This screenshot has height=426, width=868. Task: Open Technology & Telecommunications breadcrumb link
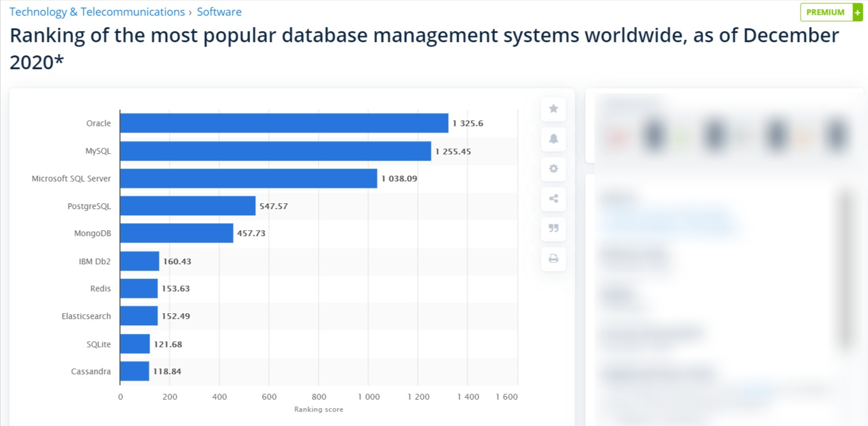(97, 12)
